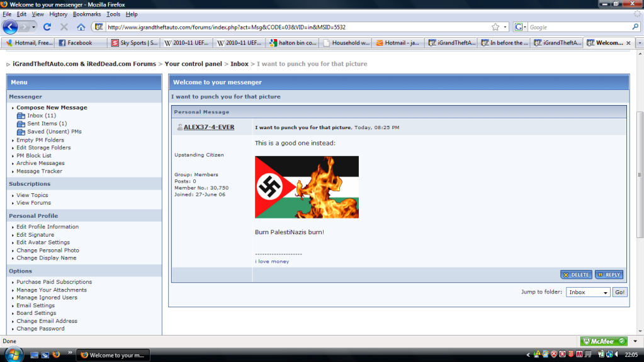Open the Message Tracker link
644x362 pixels.
tap(40, 171)
